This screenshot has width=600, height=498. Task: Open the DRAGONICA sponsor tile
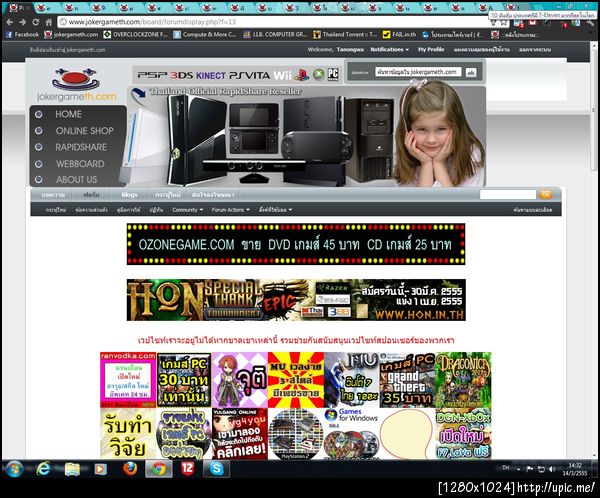point(463,380)
